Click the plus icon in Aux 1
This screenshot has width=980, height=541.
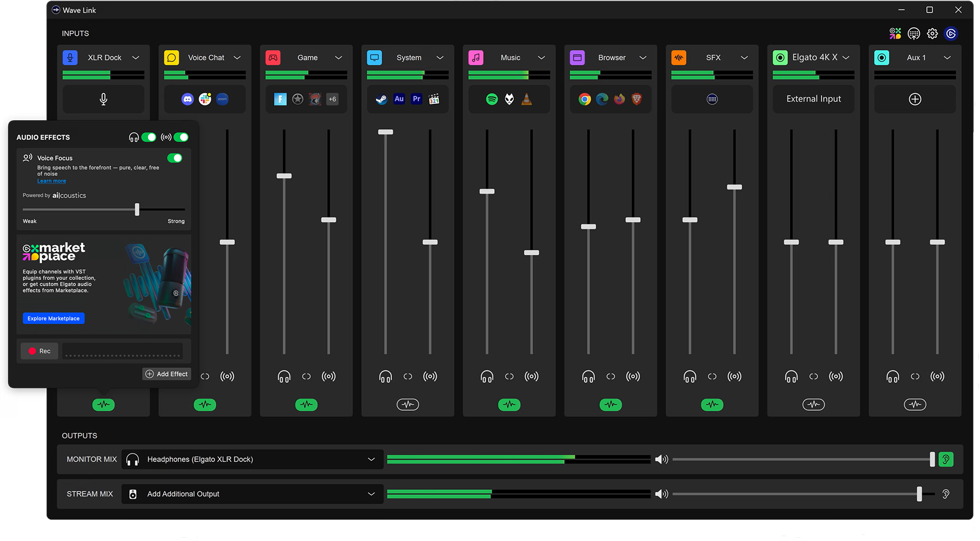pos(915,99)
